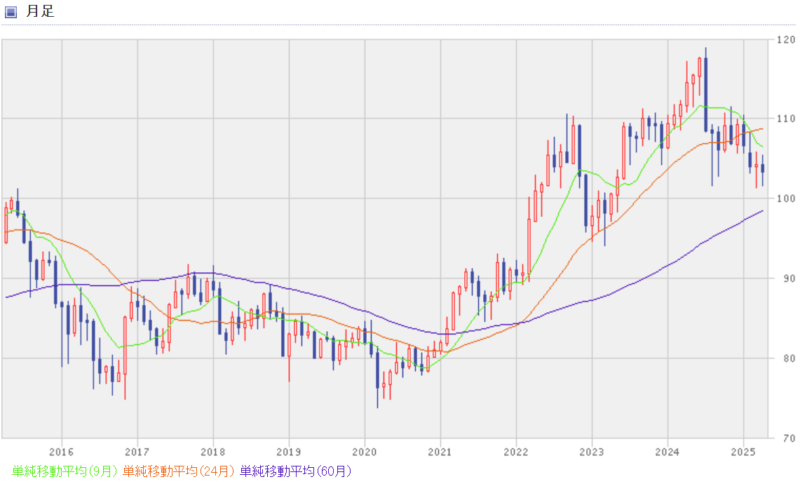Click the 2023 x-axis label

click(x=592, y=452)
